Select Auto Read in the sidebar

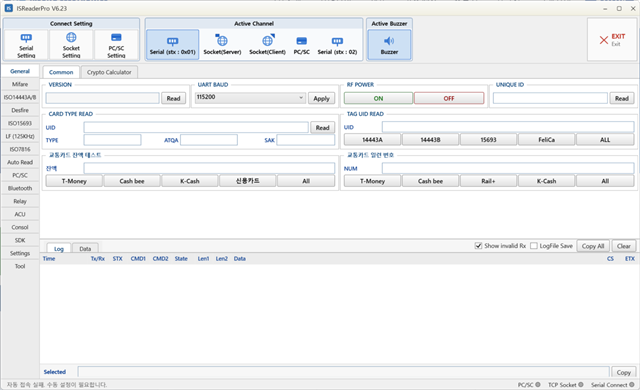click(20, 162)
